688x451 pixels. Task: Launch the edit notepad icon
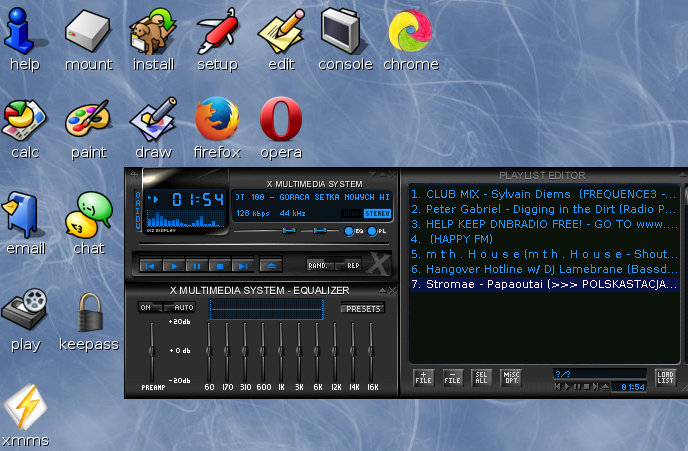coord(281,39)
